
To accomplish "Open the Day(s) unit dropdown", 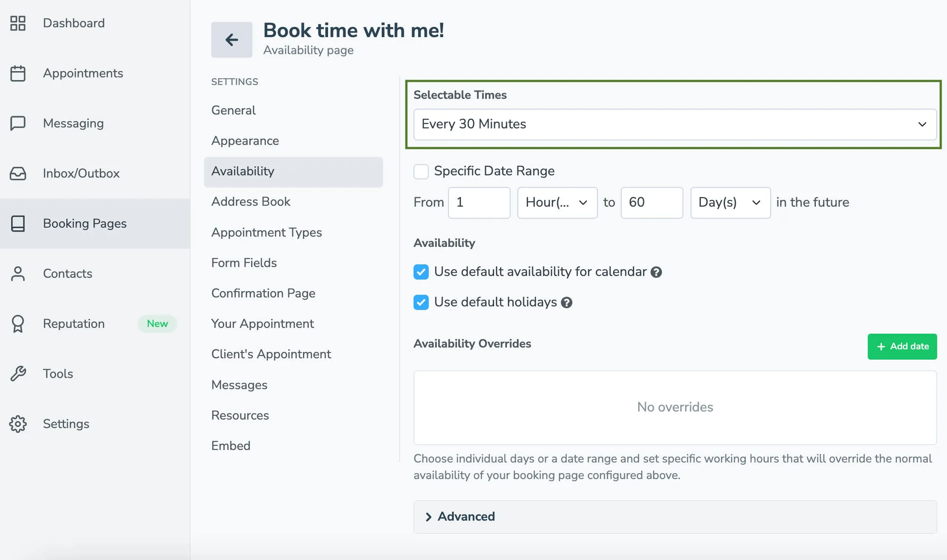I will [730, 203].
